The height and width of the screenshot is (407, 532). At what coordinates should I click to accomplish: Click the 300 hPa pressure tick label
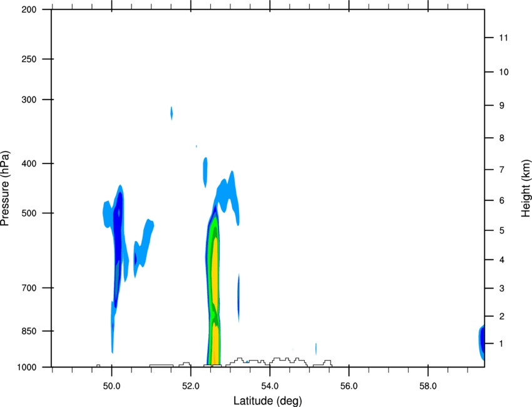[29, 100]
